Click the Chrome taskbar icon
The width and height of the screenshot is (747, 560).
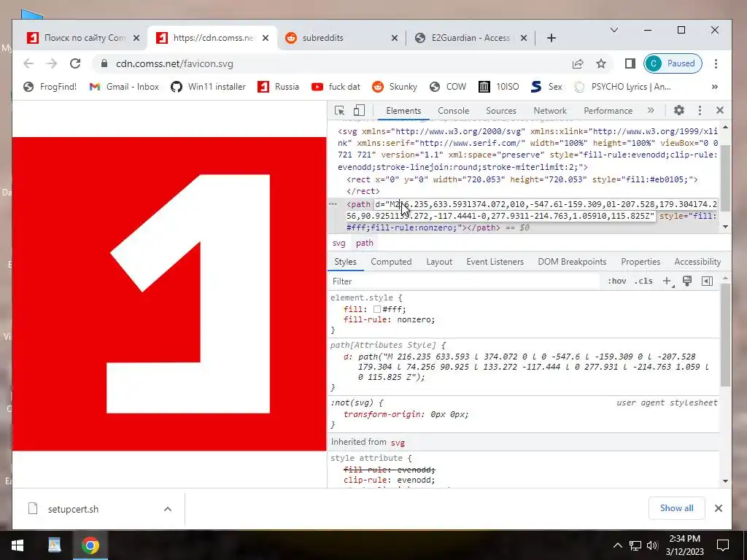click(90, 545)
